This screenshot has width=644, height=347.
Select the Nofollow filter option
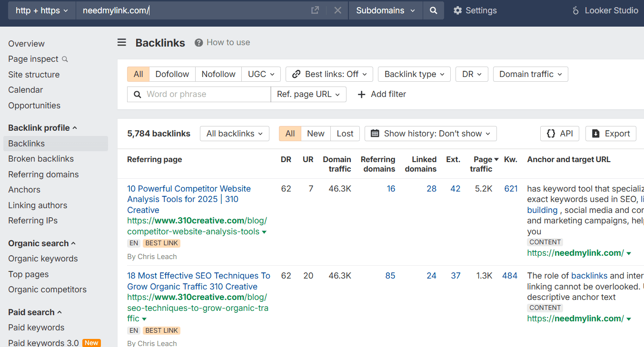point(218,74)
